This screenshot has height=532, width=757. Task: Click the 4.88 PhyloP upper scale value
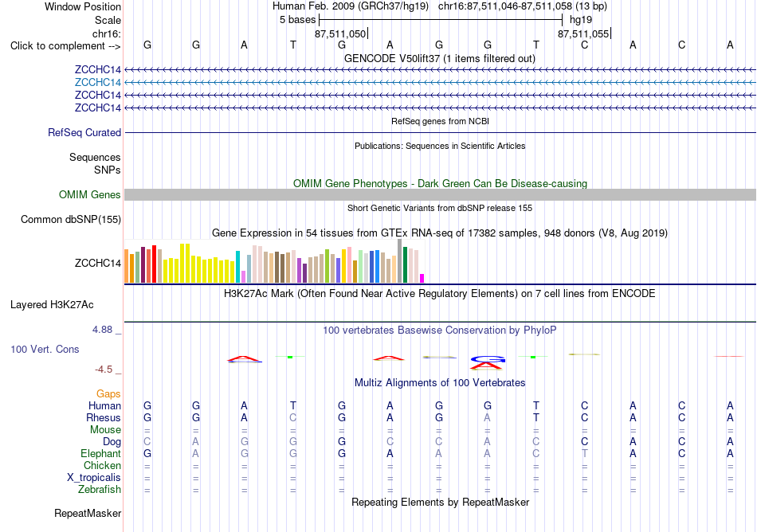click(102, 330)
